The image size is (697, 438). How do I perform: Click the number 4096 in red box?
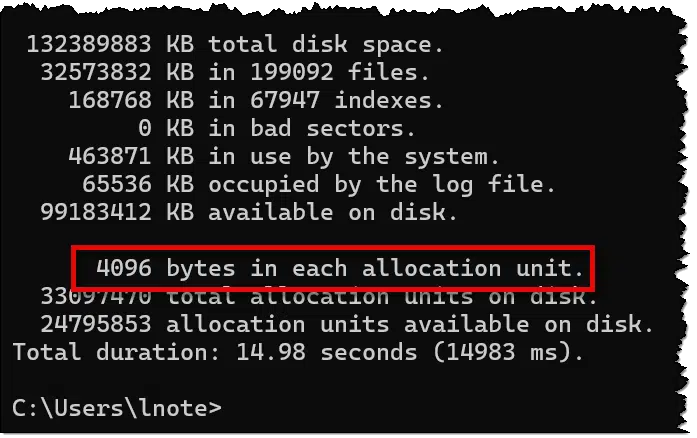(124, 268)
